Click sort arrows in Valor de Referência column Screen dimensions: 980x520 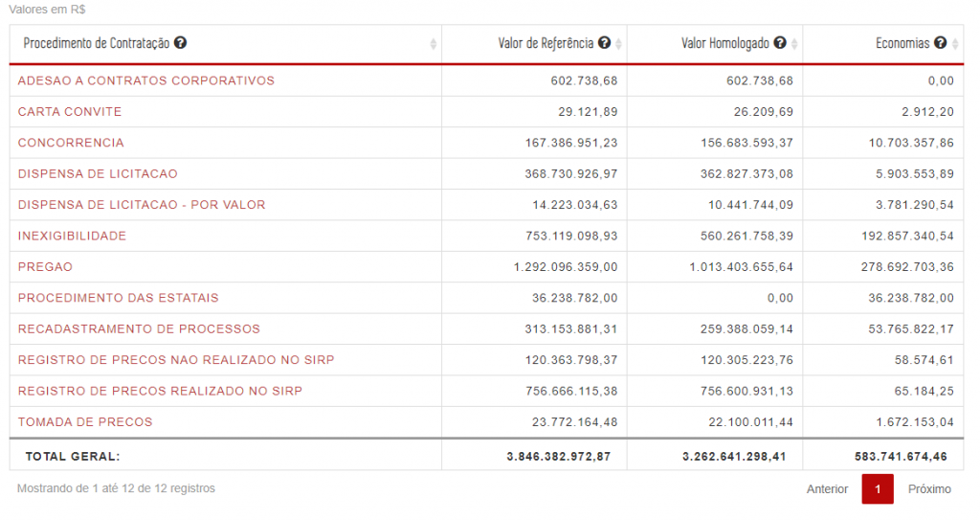tap(618, 44)
